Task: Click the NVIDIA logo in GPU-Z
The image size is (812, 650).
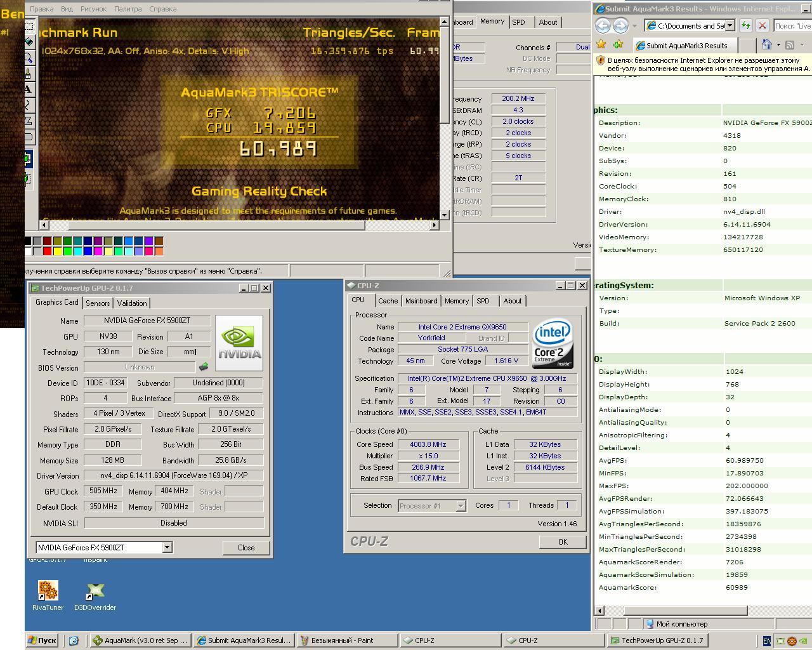Action: point(239,343)
